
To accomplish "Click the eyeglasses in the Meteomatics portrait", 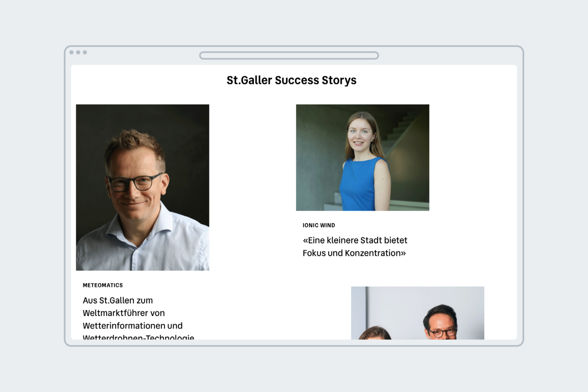I will (x=135, y=183).
